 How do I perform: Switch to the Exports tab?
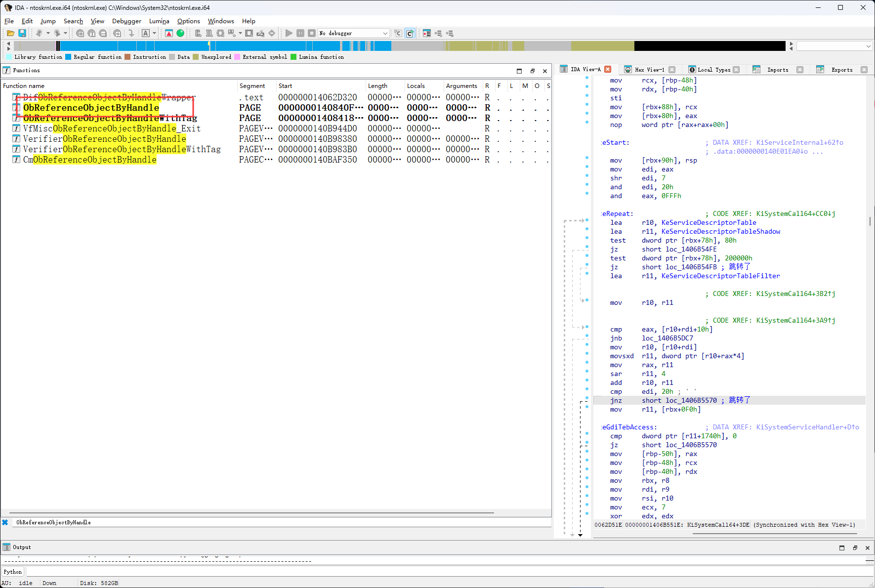pos(841,70)
